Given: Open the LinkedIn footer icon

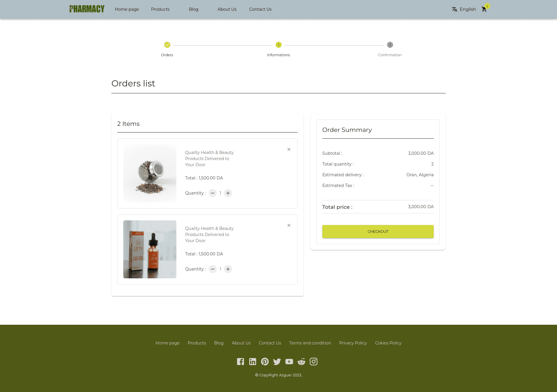Looking at the screenshot, I should [x=253, y=362].
